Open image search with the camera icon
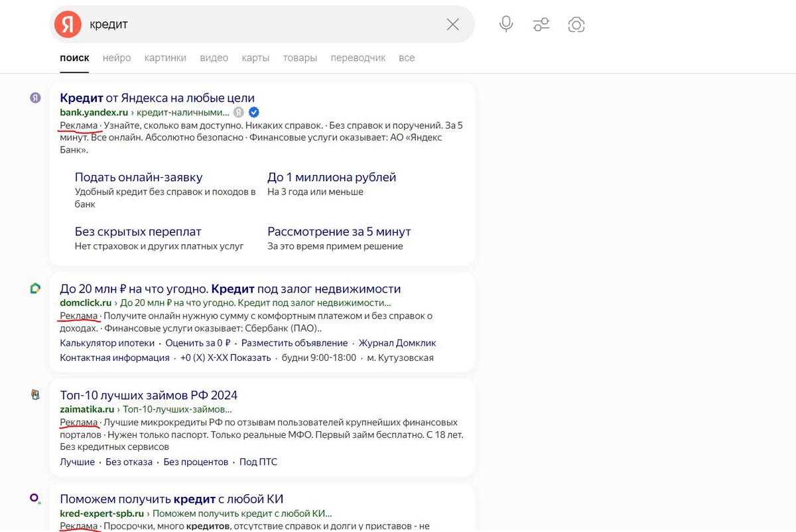The image size is (796, 532). (576, 24)
